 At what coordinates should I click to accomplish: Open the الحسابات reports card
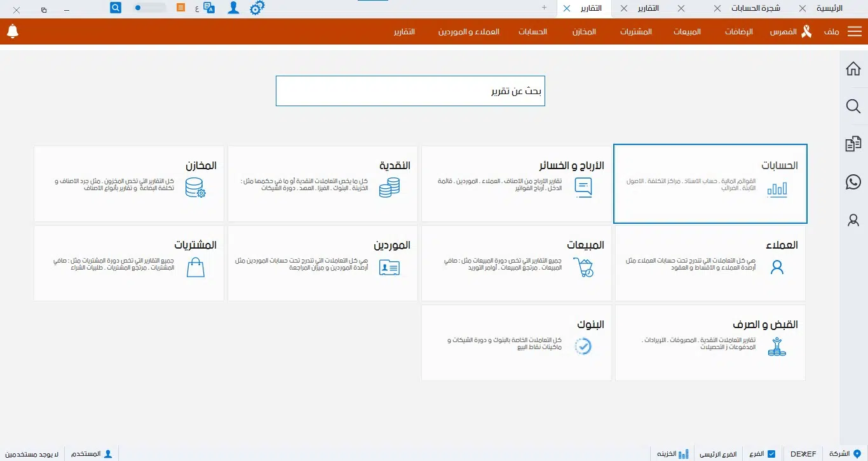[x=710, y=183]
